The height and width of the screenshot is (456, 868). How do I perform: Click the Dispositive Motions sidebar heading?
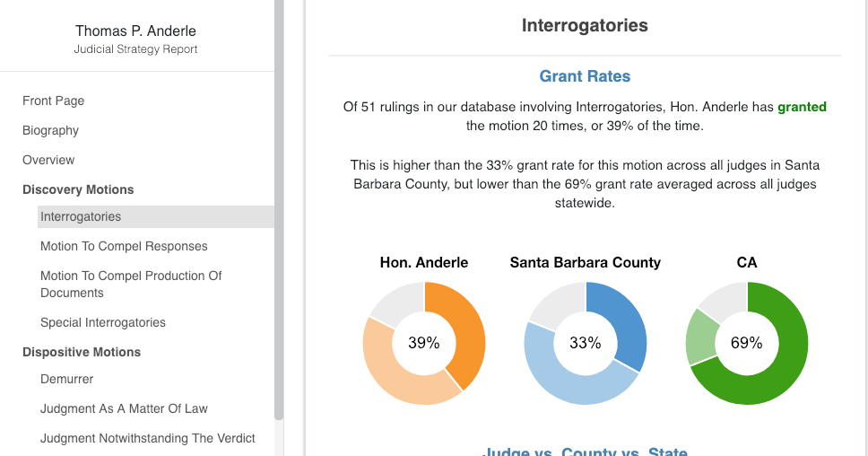[x=82, y=352]
